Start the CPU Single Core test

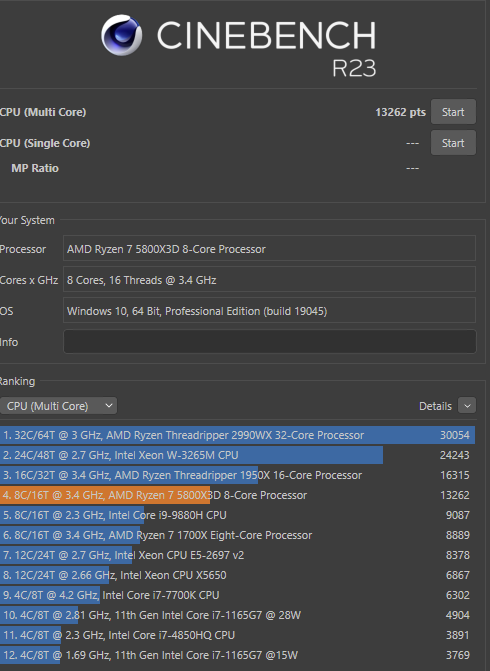[453, 143]
